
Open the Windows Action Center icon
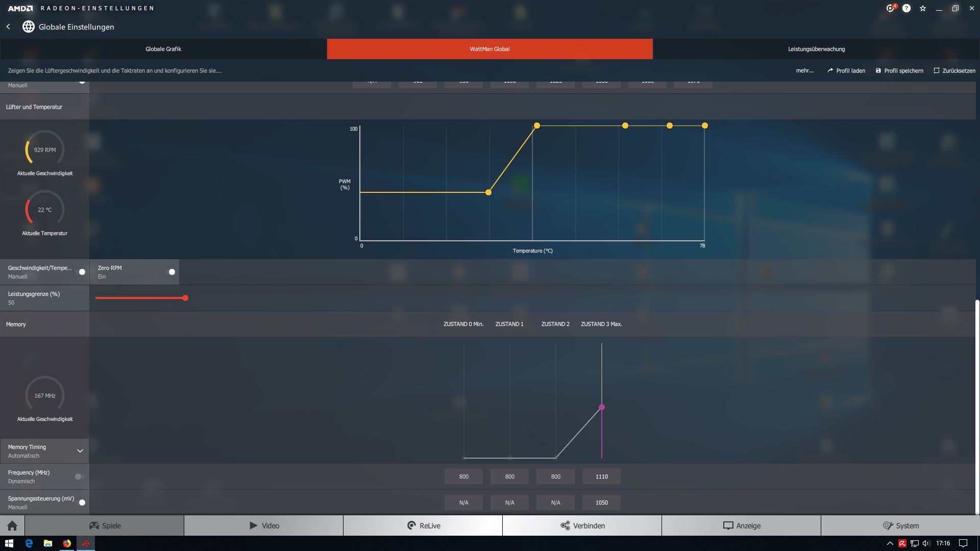pyautogui.click(x=963, y=543)
